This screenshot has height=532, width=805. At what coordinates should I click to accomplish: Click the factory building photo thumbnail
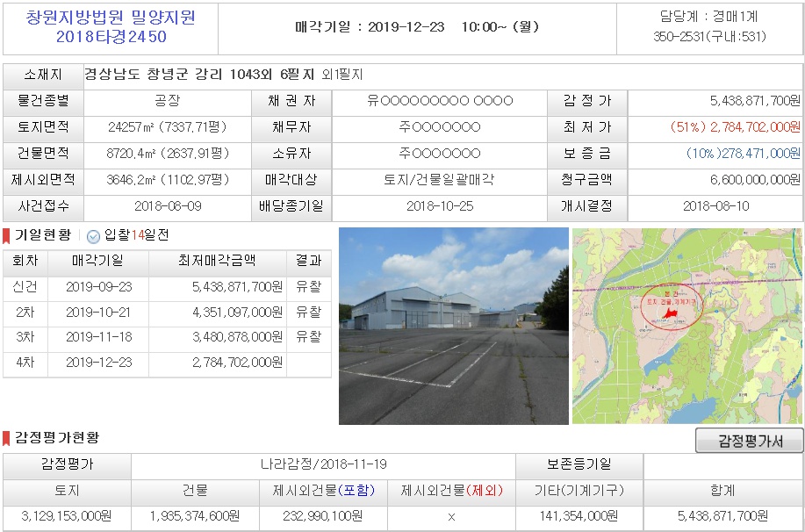454,326
